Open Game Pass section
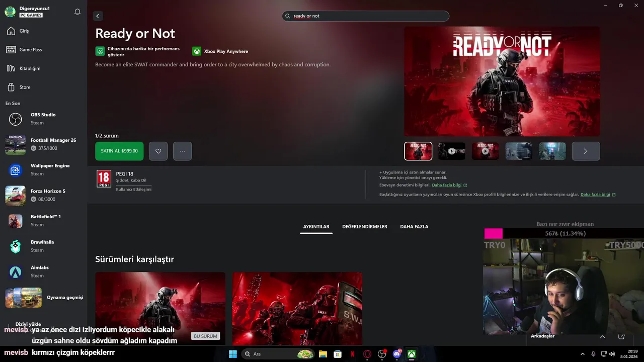Screen dimensions: 644x362 (x=43, y=50)
